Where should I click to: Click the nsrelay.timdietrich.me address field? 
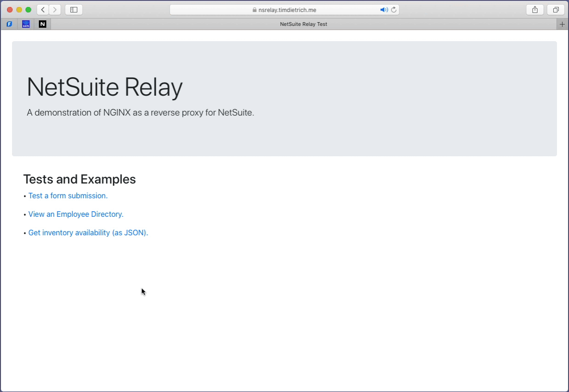pyautogui.click(x=284, y=10)
